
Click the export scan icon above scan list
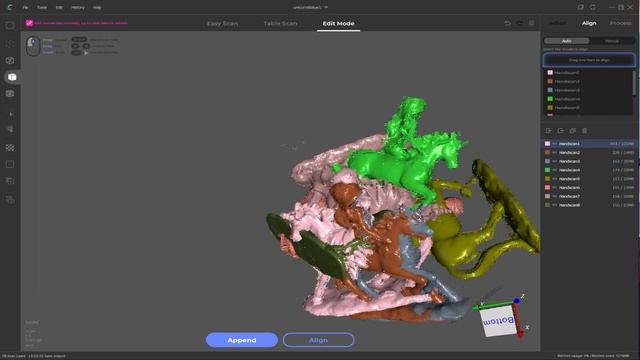pyautogui.click(x=560, y=131)
